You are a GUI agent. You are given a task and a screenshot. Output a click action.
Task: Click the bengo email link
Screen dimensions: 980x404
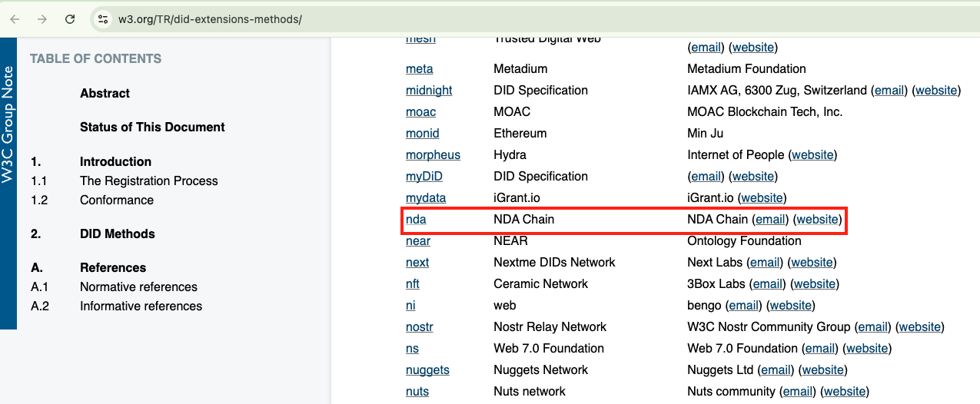click(743, 305)
